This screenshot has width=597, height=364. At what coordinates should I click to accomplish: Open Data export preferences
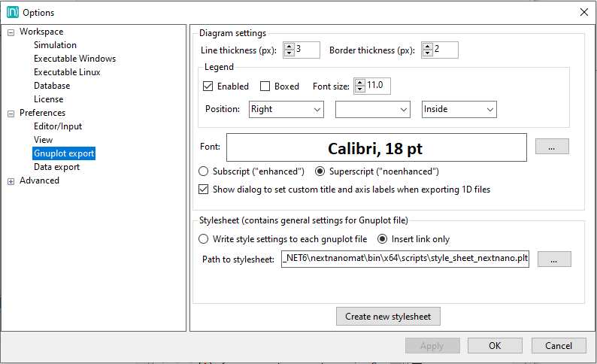click(x=56, y=167)
